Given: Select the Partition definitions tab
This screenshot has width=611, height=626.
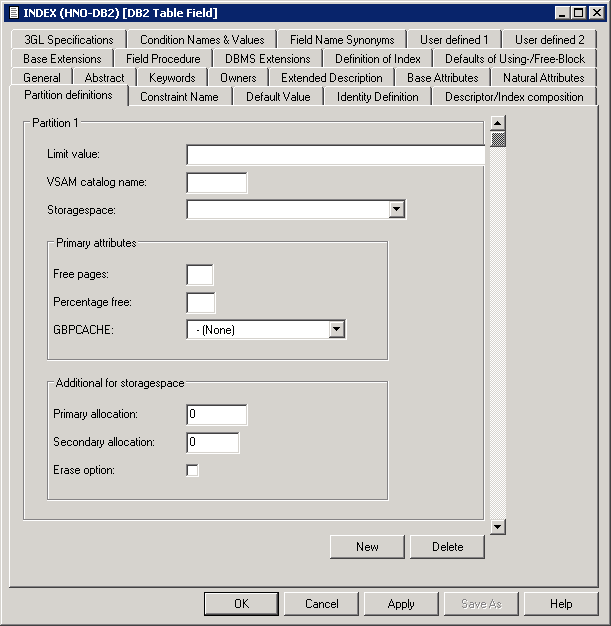Looking at the screenshot, I should coord(68,95).
